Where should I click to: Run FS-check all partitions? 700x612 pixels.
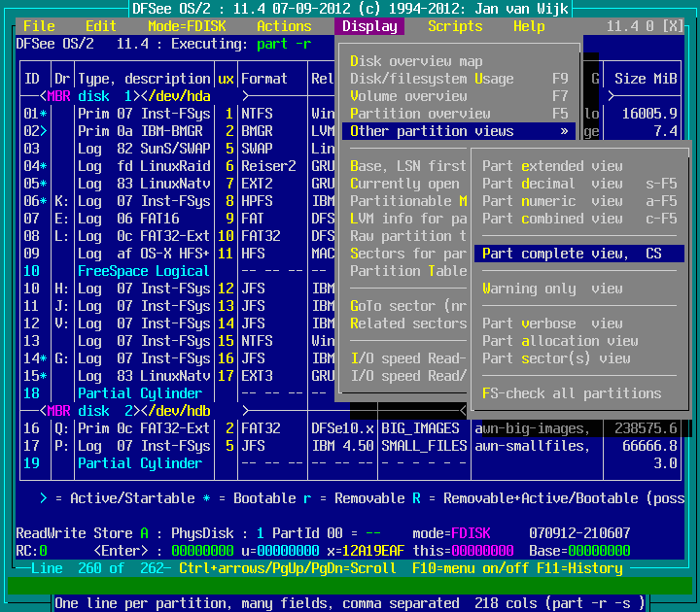pyautogui.click(x=572, y=393)
